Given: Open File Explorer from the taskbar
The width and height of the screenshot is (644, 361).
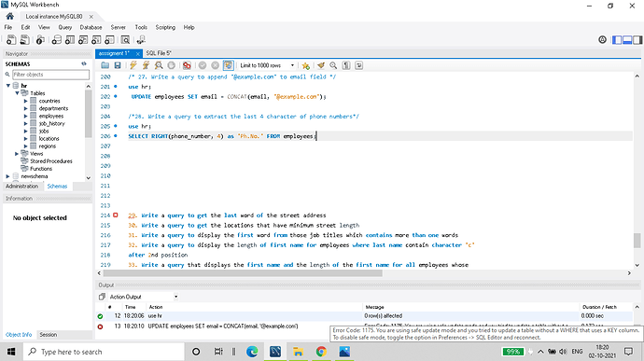Looking at the screenshot, I should (x=298, y=352).
